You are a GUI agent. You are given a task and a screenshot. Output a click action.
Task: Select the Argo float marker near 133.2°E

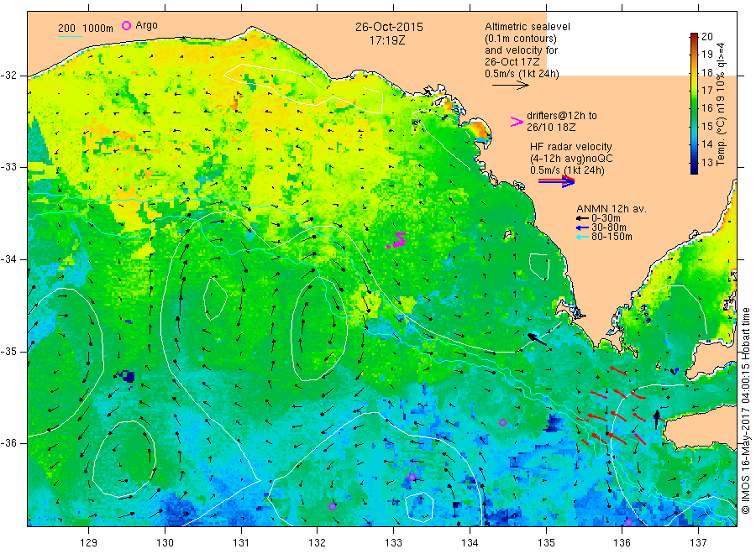[412, 478]
